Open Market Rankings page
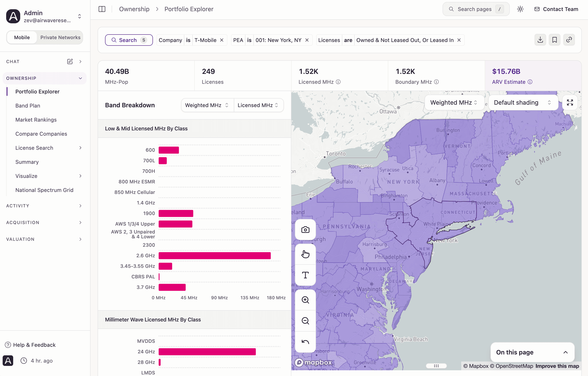Image resolution: width=588 pixels, height=376 pixels. coord(36,120)
